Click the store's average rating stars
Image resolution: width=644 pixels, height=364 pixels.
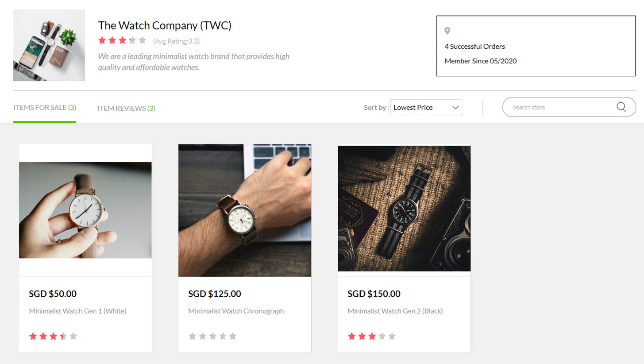click(x=122, y=41)
